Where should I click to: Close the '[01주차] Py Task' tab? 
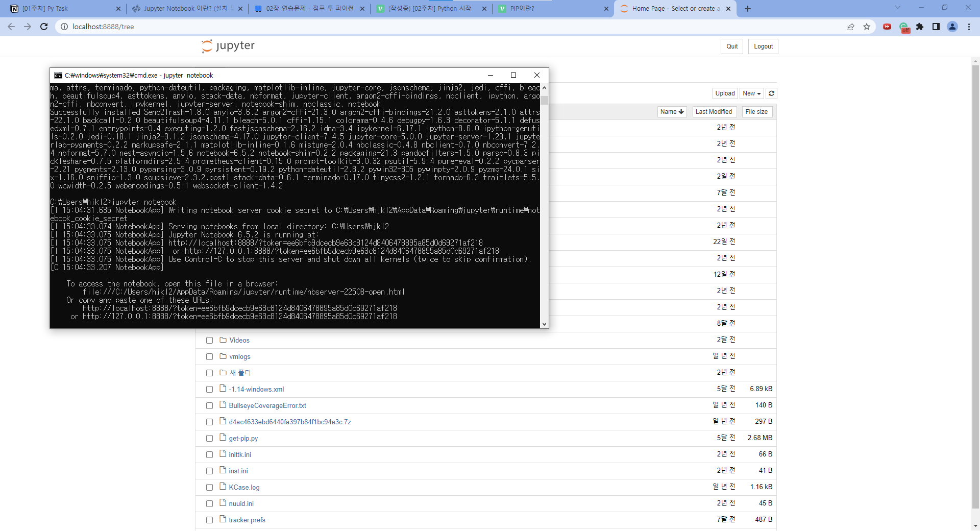[118, 9]
